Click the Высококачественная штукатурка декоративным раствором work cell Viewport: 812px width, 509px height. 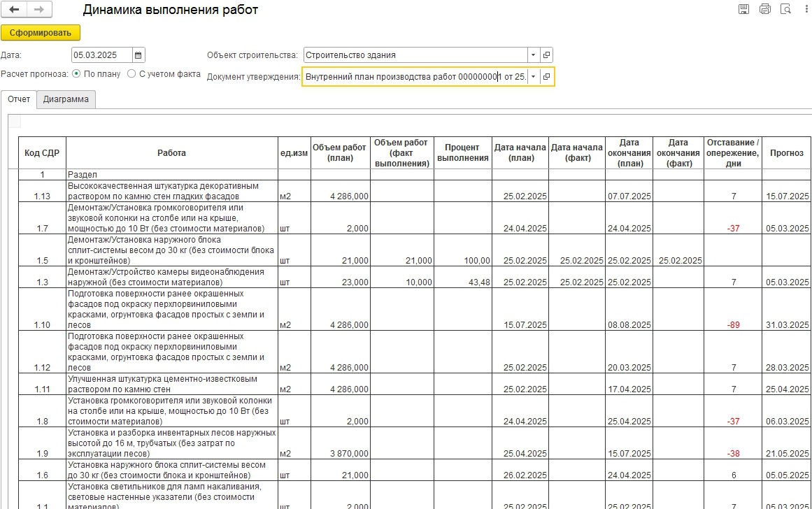(172, 191)
